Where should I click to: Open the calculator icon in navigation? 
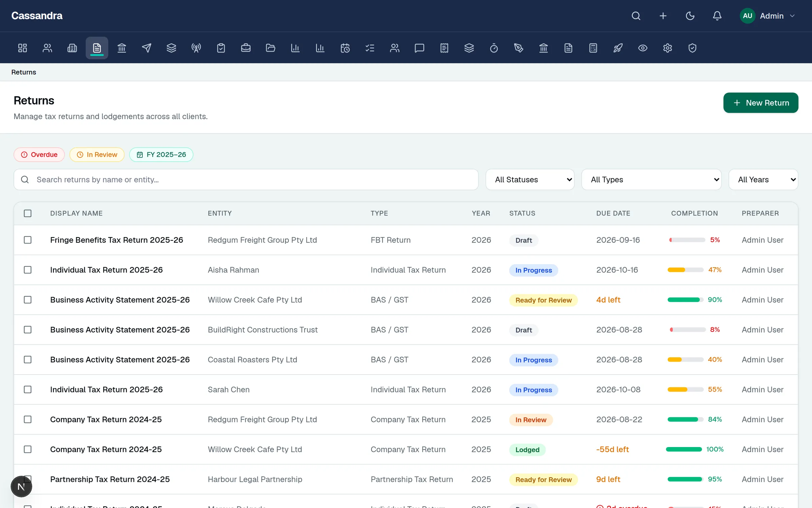point(593,48)
